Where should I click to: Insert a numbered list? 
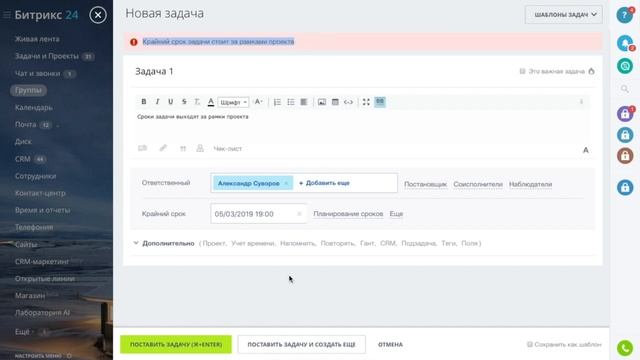[277, 102]
